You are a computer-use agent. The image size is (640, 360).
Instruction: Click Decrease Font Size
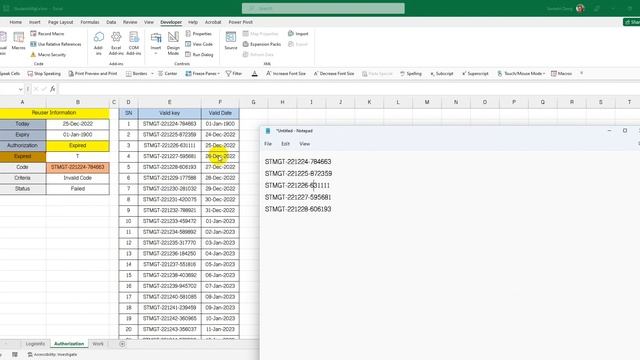(x=334, y=73)
